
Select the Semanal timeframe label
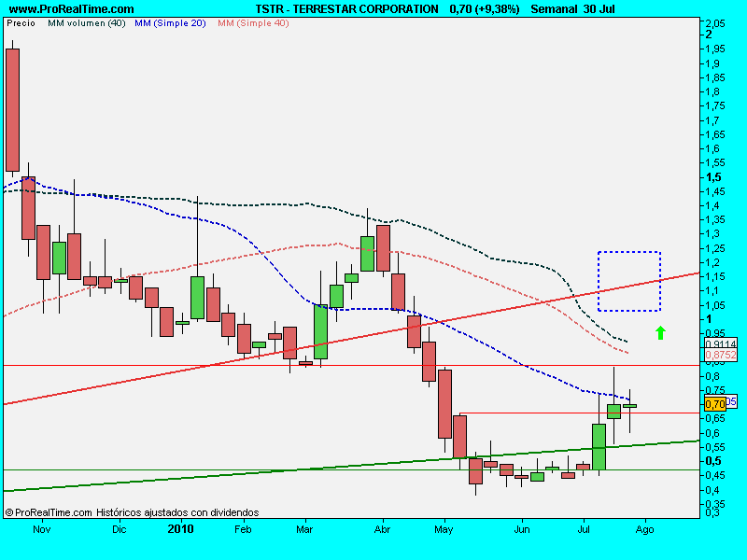[554, 9]
